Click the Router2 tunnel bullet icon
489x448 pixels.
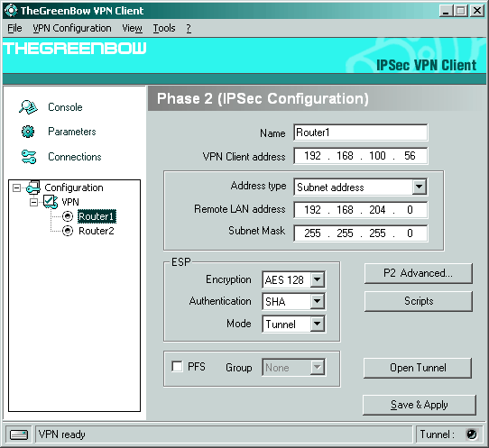68,231
